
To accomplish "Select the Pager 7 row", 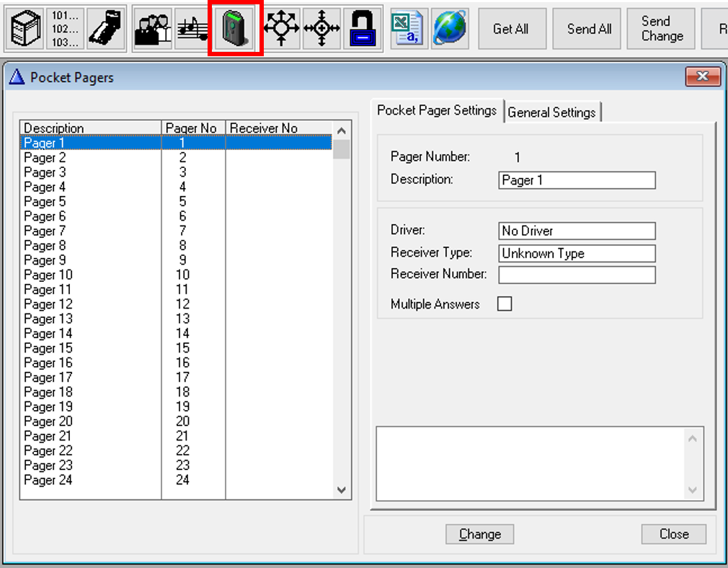I will click(x=177, y=231).
